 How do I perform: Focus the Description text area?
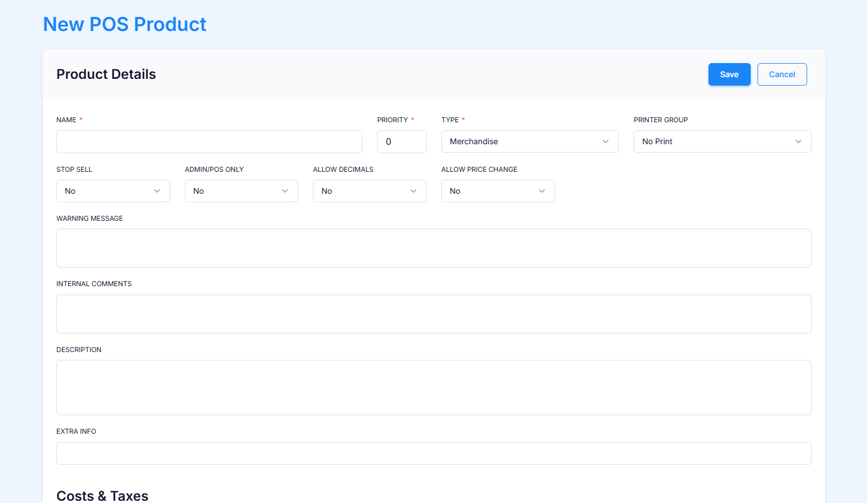click(x=434, y=388)
